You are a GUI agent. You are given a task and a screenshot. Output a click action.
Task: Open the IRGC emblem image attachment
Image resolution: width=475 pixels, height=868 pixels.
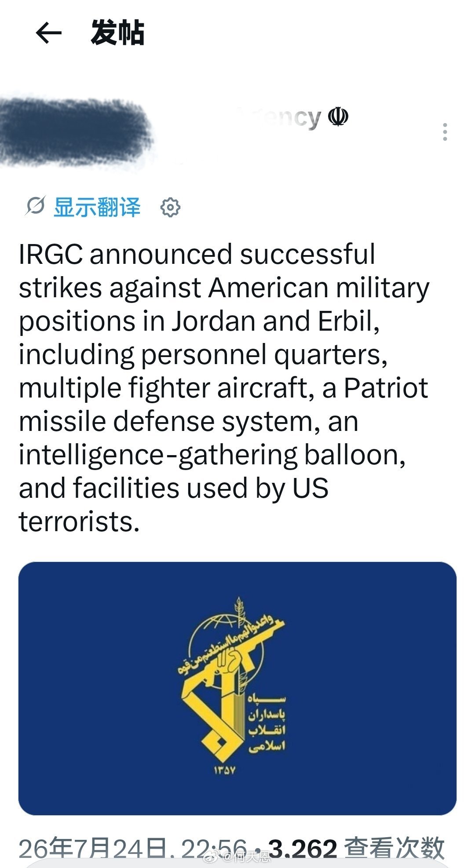237,689
